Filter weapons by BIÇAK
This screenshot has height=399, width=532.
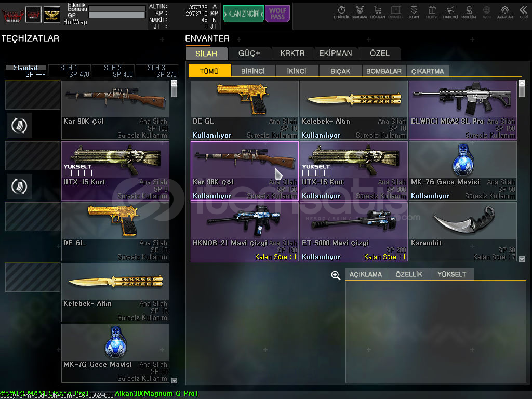click(340, 71)
